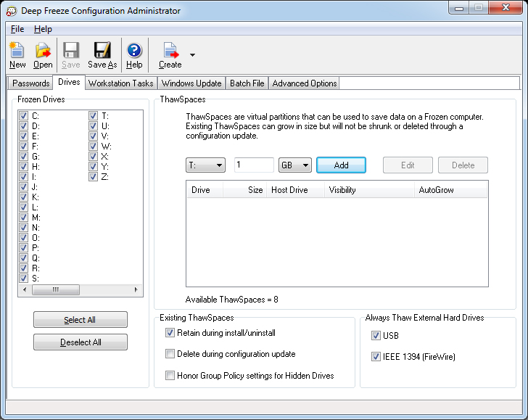Toggle the X: frozen drive checkbox
The image size is (528, 420).
(x=94, y=156)
